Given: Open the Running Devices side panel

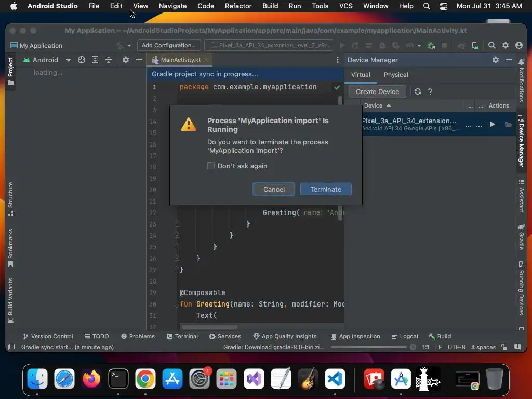Looking at the screenshot, I should pos(521,288).
